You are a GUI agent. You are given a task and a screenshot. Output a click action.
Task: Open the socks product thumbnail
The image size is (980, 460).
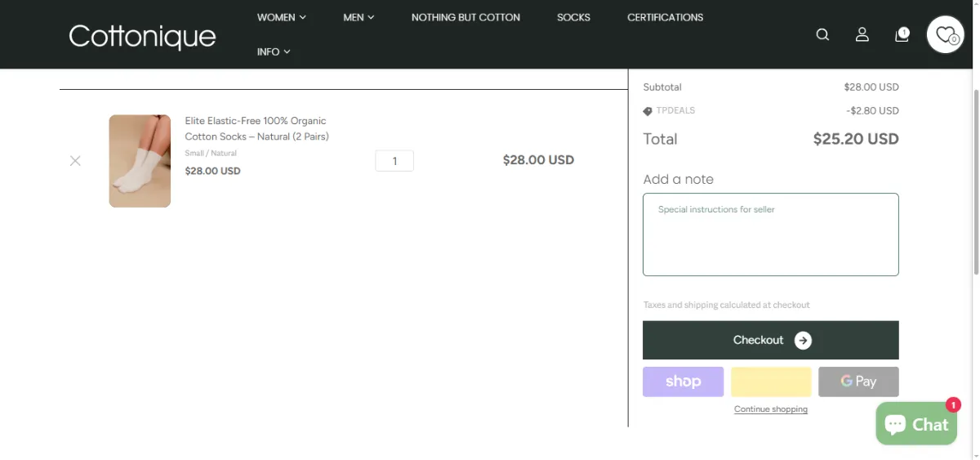[x=140, y=161]
